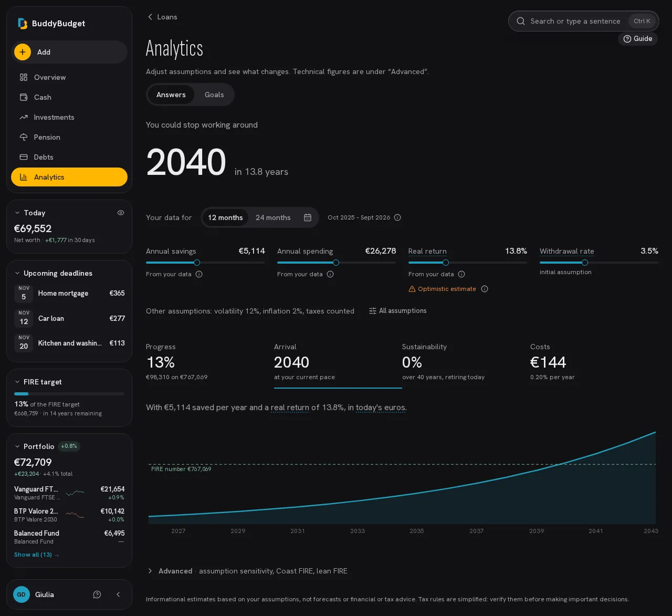The height and width of the screenshot is (616, 672).
Task: Switch to the Goals view
Action: tap(214, 95)
